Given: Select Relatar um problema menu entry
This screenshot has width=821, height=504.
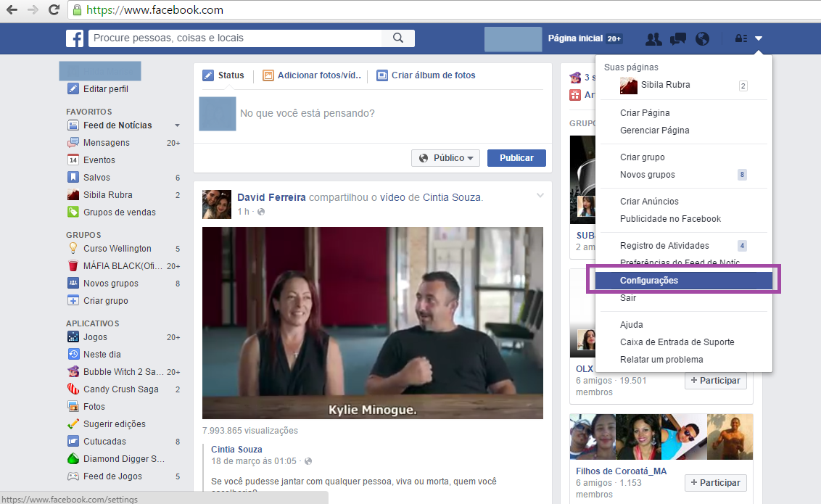Looking at the screenshot, I should [661, 360].
